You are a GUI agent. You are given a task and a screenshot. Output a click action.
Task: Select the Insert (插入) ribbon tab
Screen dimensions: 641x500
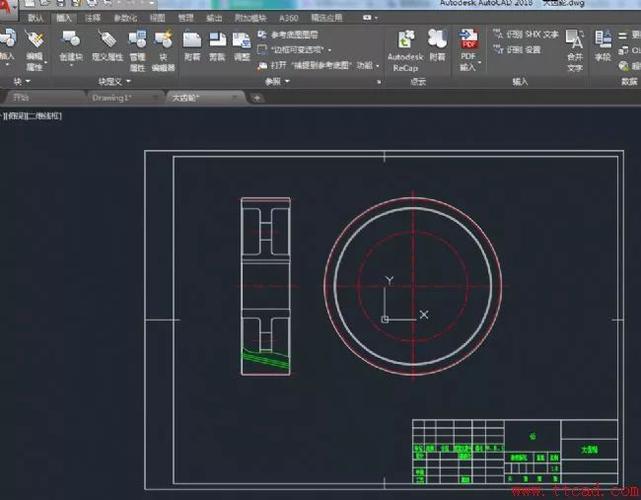[64, 18]
